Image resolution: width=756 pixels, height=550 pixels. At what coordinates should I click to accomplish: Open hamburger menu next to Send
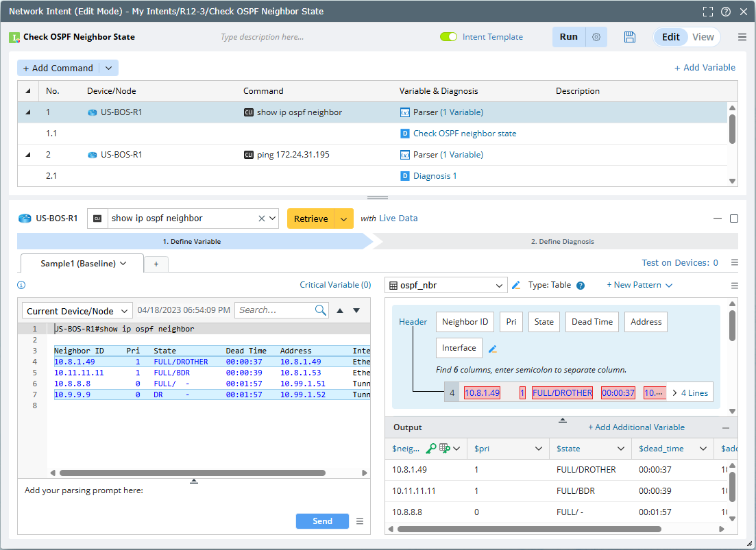click(360, 521)
